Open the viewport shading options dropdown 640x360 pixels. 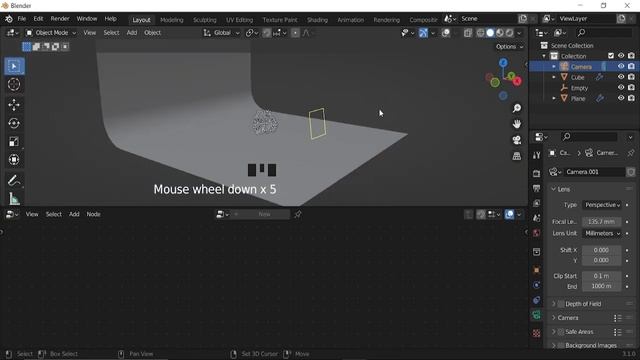[x=519, y=33]
